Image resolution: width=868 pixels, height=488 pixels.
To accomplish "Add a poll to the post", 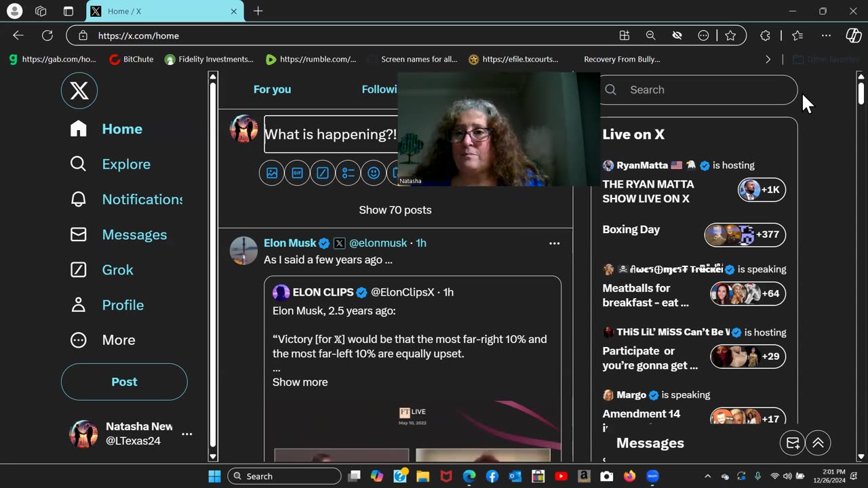I will pyautogui.click(x=348, y=173).
